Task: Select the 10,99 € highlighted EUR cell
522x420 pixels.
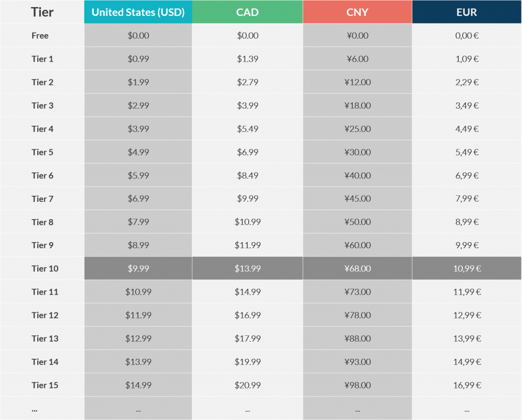Action: [x=467, y=268]
